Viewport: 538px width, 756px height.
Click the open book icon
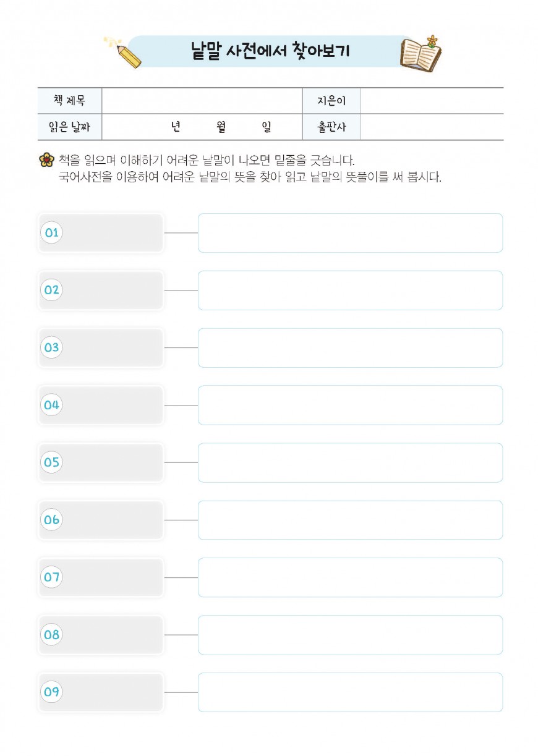421,54
